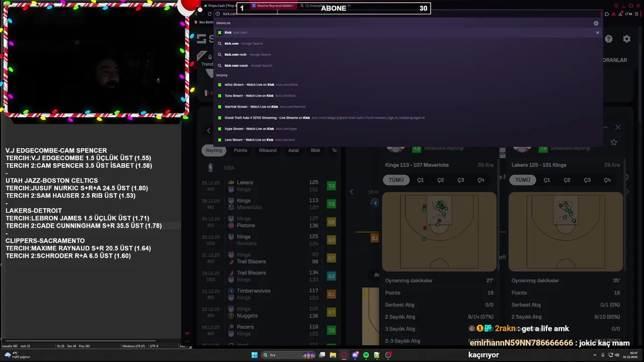The image size is (644, 362).
Task: Select the Asist stat filter
Action: [293, 150]
